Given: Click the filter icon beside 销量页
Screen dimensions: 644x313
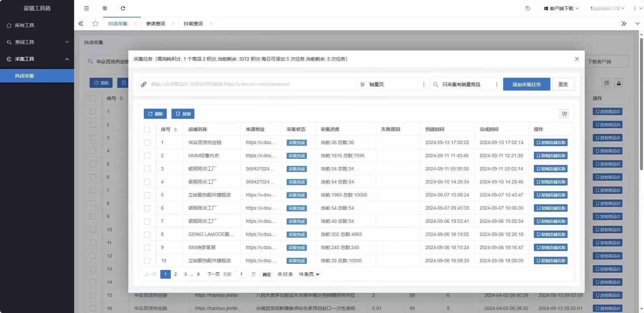Looking at the screenshot, I should [x=362, y=84].
